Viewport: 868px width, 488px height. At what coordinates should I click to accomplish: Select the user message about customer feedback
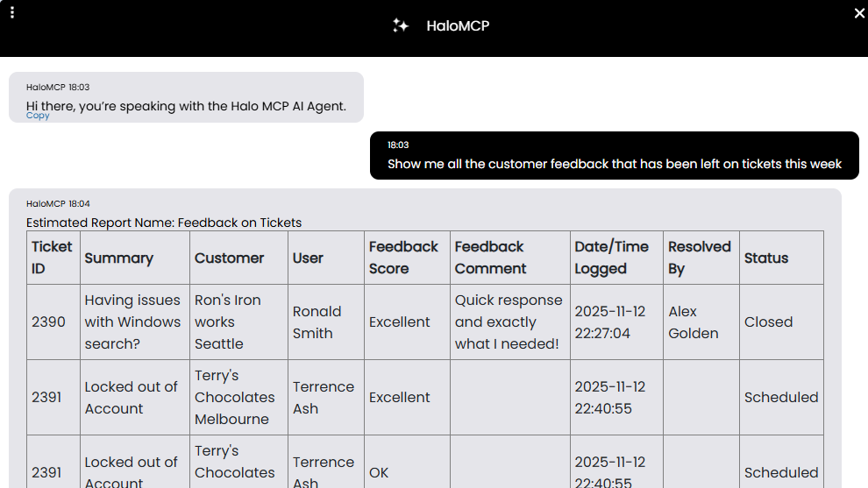coord(614,164)
